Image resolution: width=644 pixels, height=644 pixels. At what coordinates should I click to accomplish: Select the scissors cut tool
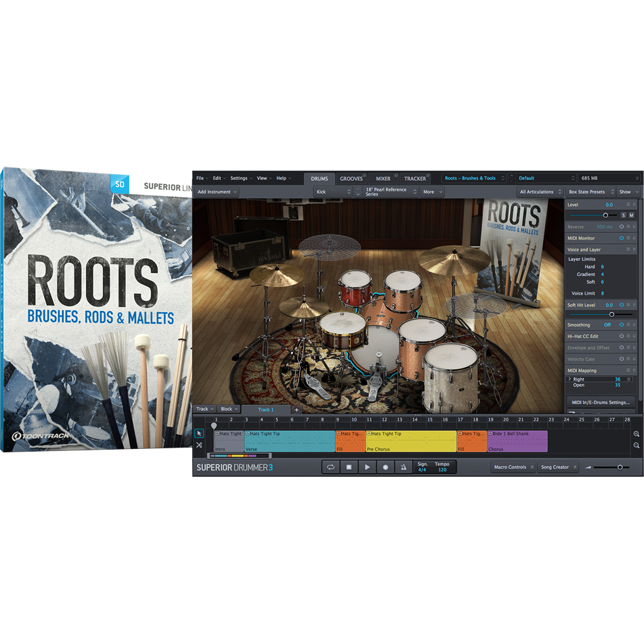tap(199, 445)
